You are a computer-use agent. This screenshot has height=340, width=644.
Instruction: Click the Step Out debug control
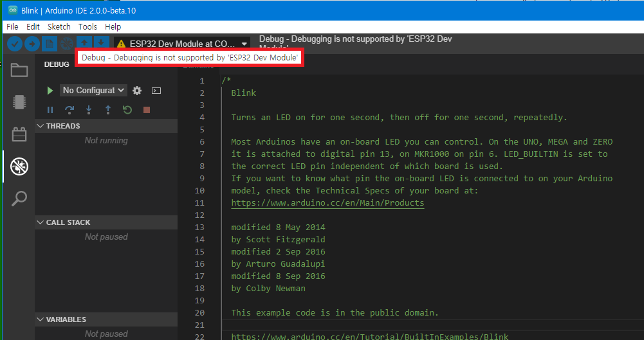[x=108, y=110]
